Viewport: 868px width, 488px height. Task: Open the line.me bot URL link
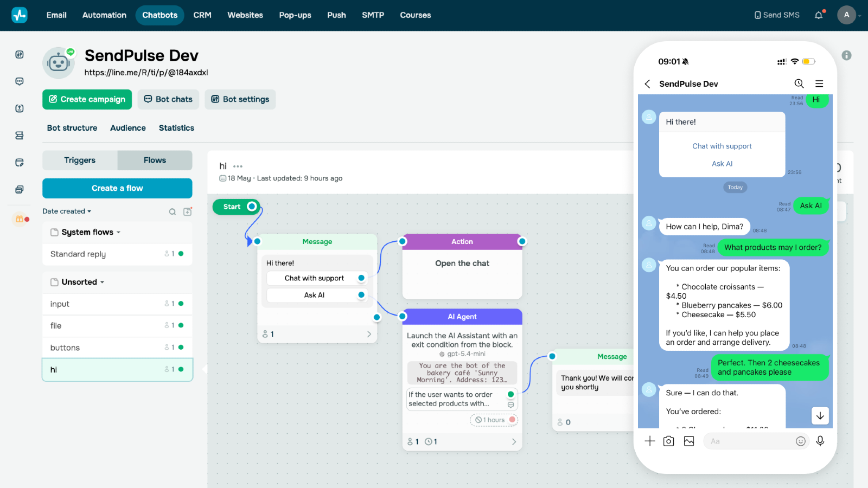coord(146,73)
